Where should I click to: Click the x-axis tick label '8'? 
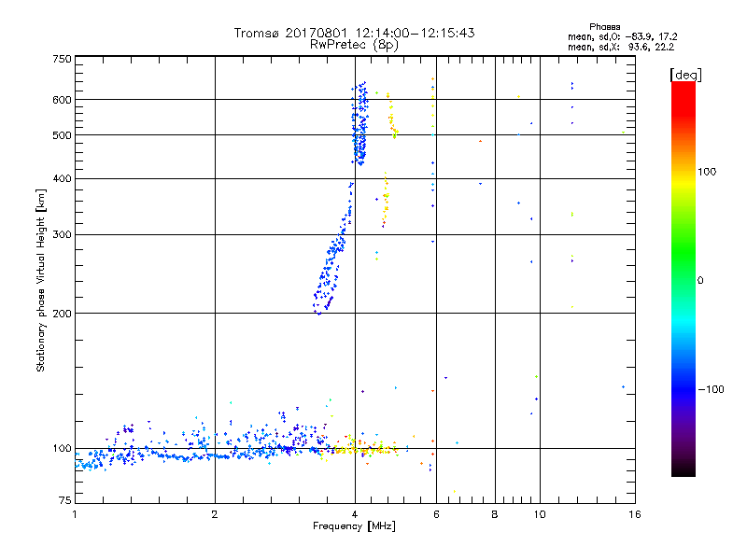(x=495, y=514)
